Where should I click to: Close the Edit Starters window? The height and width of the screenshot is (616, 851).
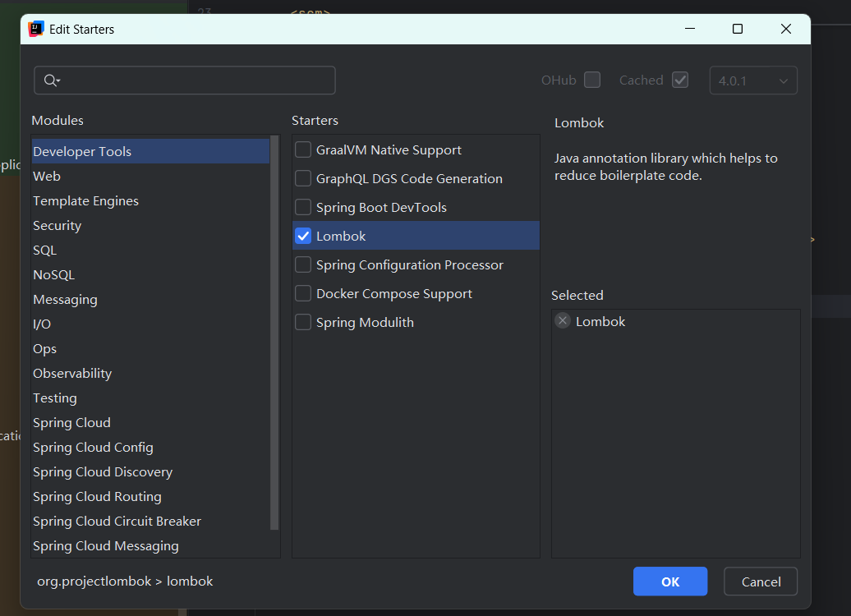click(x=785, y=29)
